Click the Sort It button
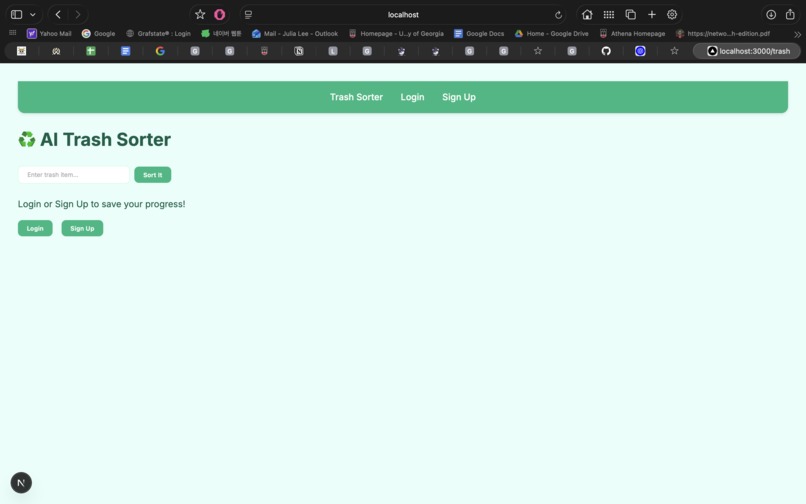 (153, 175)
